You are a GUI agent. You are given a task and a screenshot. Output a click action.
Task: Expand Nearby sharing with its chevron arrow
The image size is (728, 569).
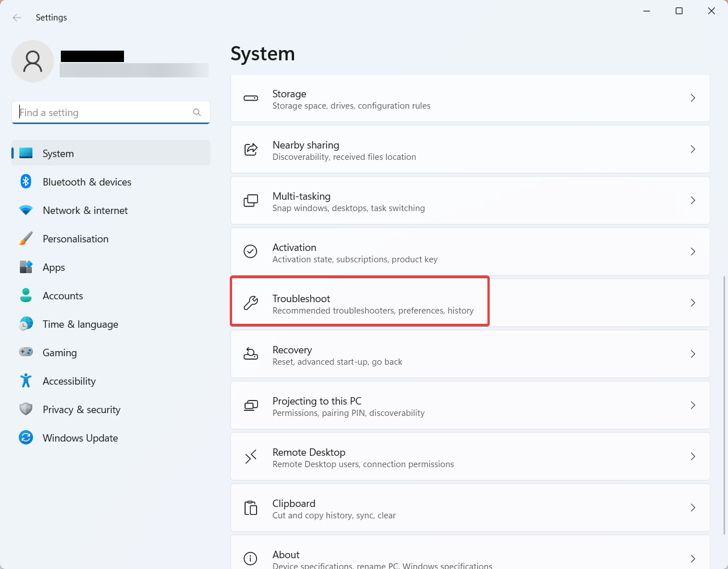coord(693,149)
